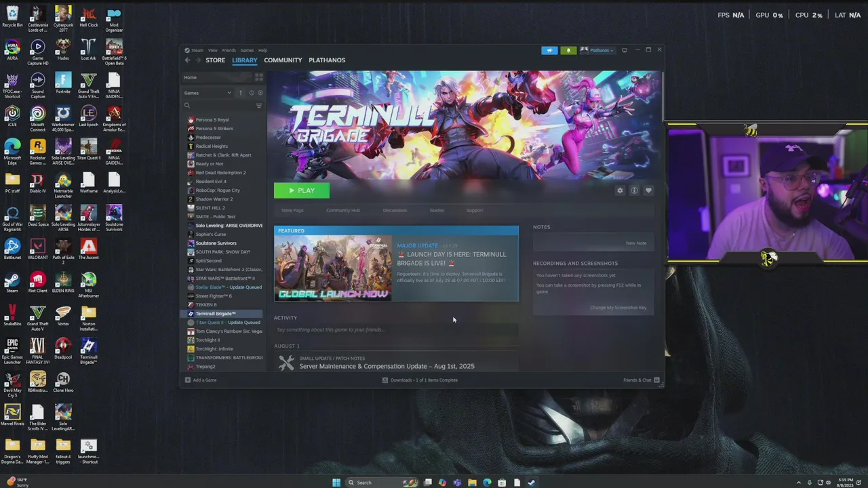The width and height of the screenshot is (868, 488).
Task: Select Red Dead Redemption 2 in the list
Action: (220, 173)
